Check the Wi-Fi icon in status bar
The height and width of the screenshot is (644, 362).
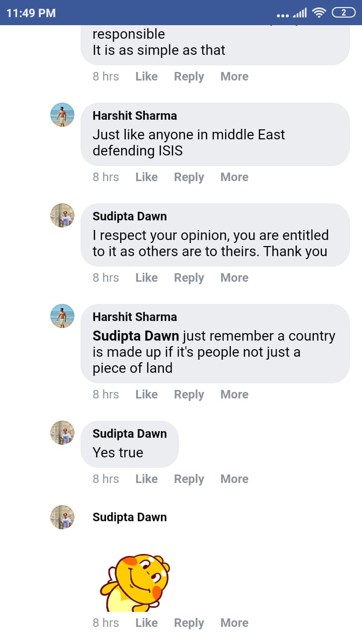pyautogui.click(x=319, y=13)
